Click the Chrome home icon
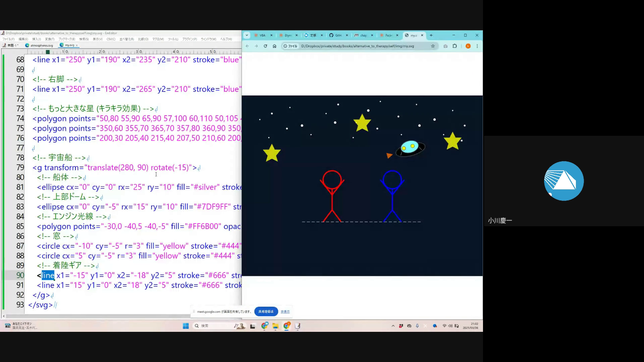The image size is (644, 362). click(274, 46)
